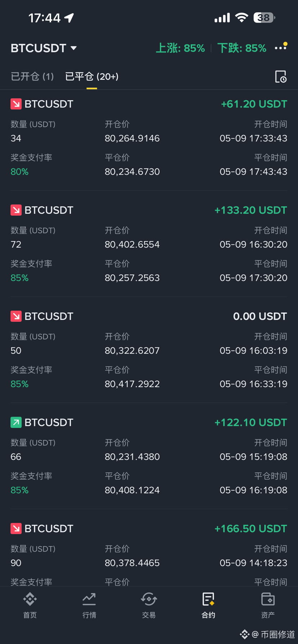Select the 已平仓 (20+) tab
This screenshot has height=644, width=298.
click(92, 77)
